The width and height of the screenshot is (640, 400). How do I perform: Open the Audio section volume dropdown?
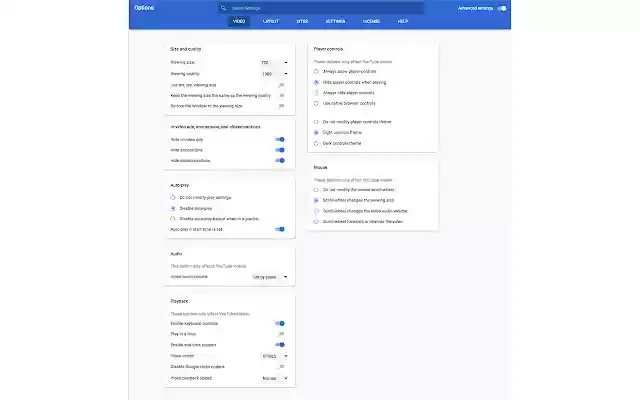click(270, 277)
